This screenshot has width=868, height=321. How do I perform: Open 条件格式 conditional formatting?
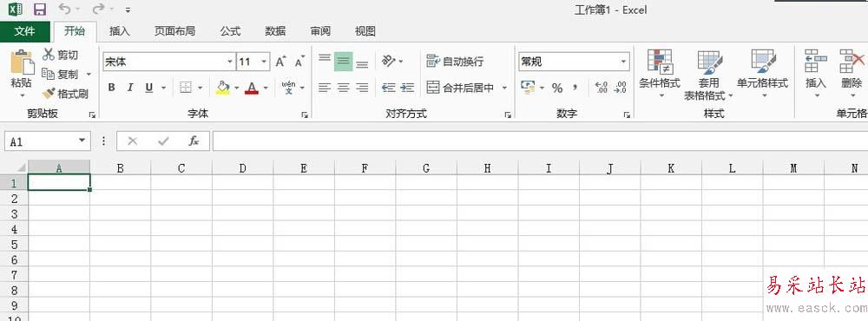660,74
